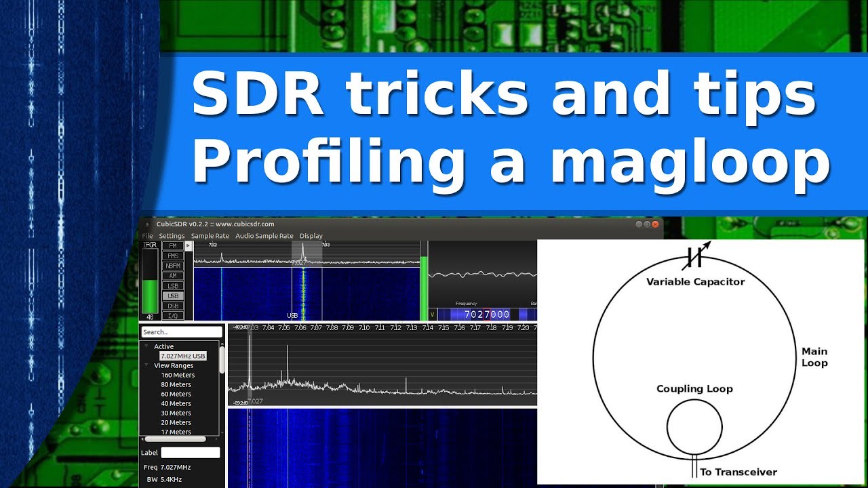Click the main waterfall display

coord(382,448)
